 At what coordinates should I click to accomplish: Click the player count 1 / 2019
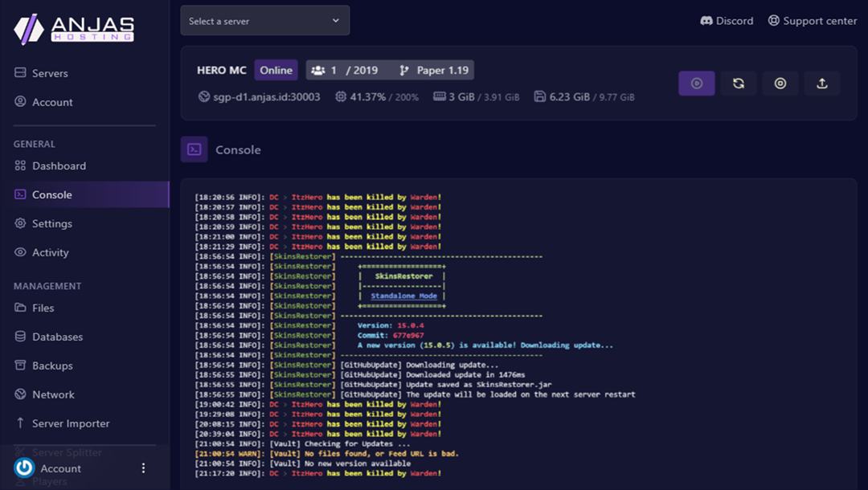(354, 70)
